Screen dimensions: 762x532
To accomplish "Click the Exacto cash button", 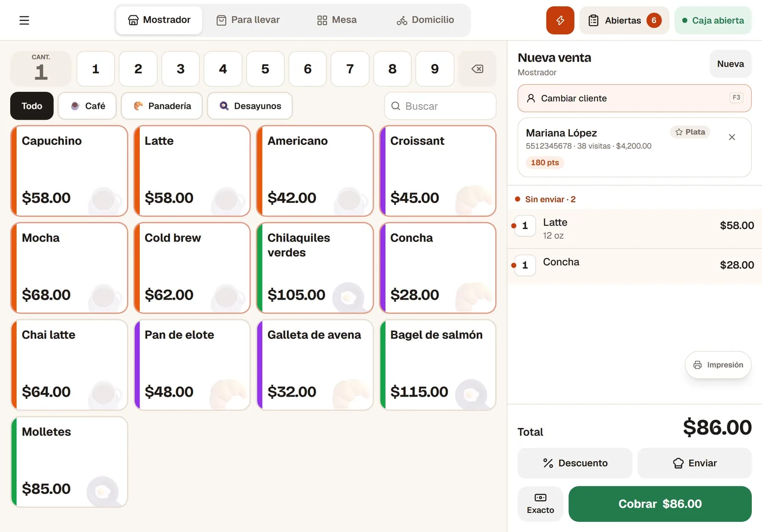I will (x=540, y=504).
